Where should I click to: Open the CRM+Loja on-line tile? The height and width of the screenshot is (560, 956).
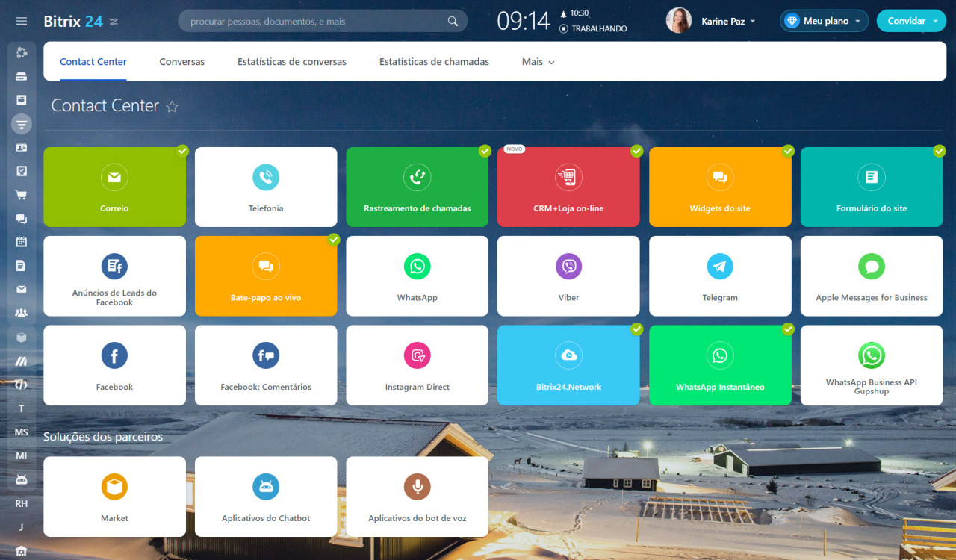click(x=568, y=187)
